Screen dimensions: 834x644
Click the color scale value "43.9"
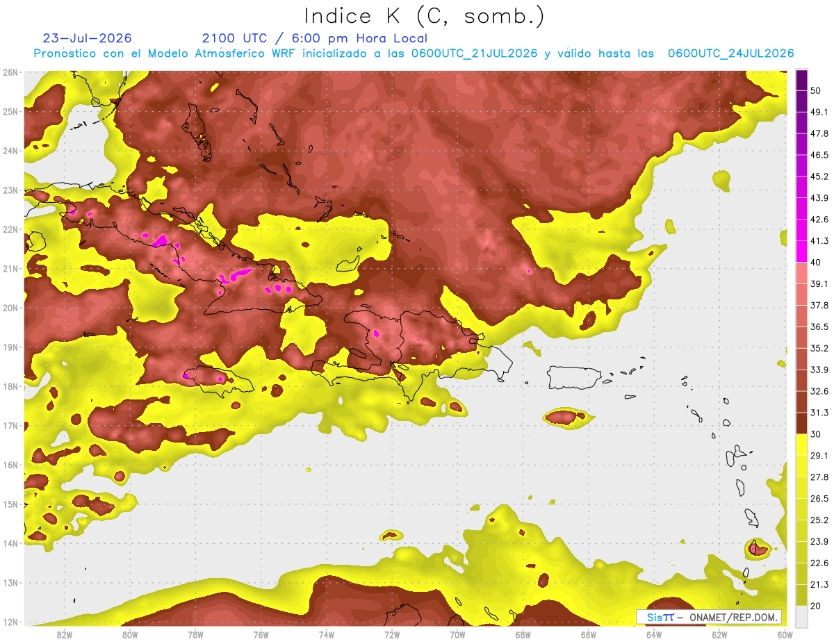(819, 198)
